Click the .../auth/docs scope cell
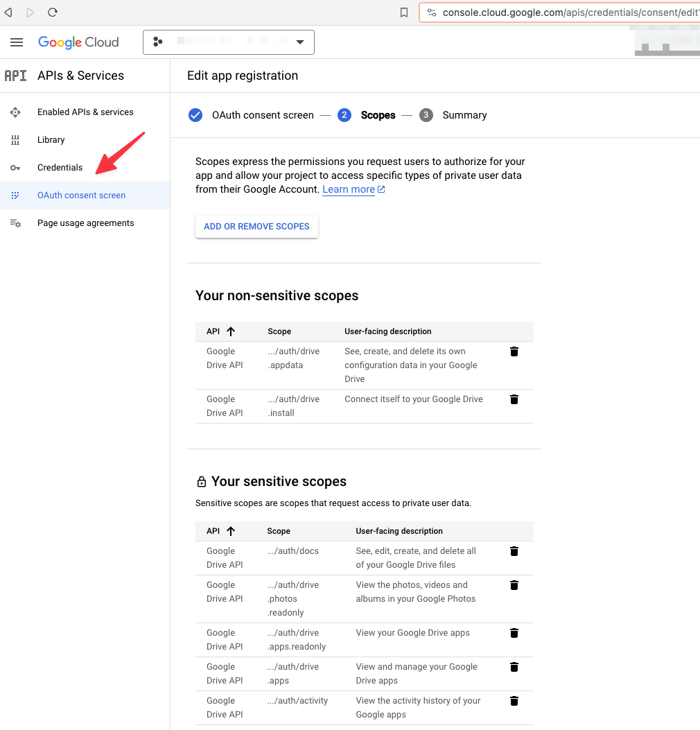Screen dimensions: 700x730 (292, 551)
